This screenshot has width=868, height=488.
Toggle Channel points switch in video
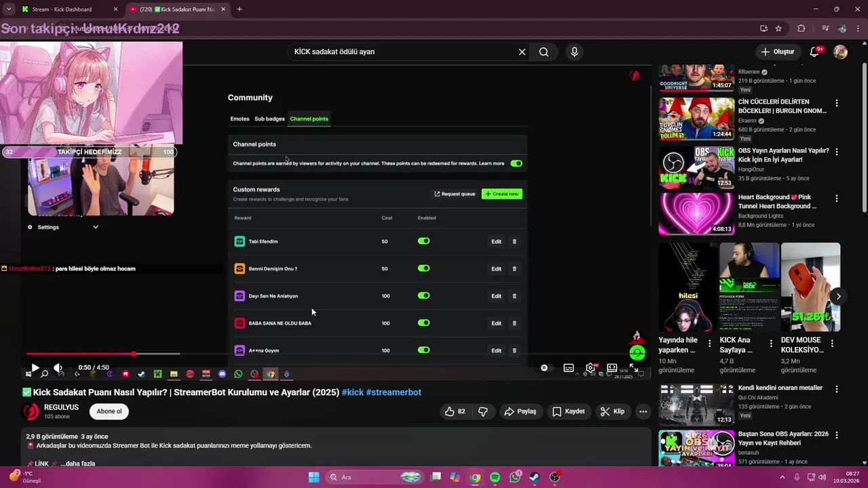(517, 163)
